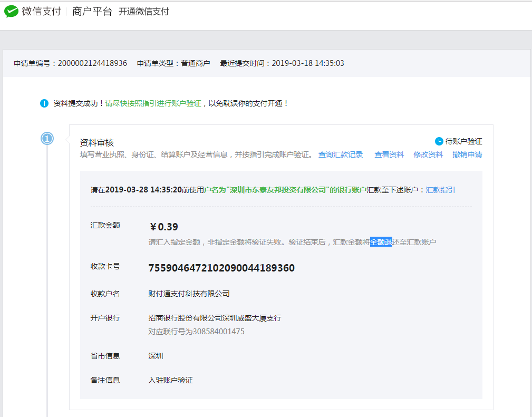Image resolution: width=532 pixels, height=417 pixels.
Task: Click the 省市信息 label
Action: point(105,356)
